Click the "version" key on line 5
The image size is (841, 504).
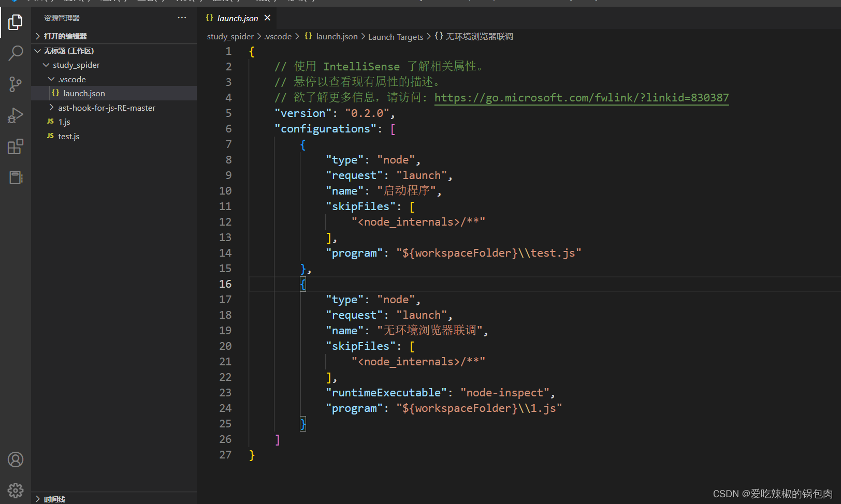point(302,113)
